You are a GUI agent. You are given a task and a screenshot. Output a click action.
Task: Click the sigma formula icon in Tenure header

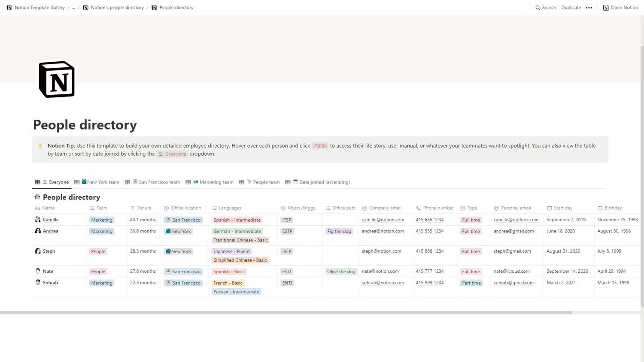[x=133, y=208]
